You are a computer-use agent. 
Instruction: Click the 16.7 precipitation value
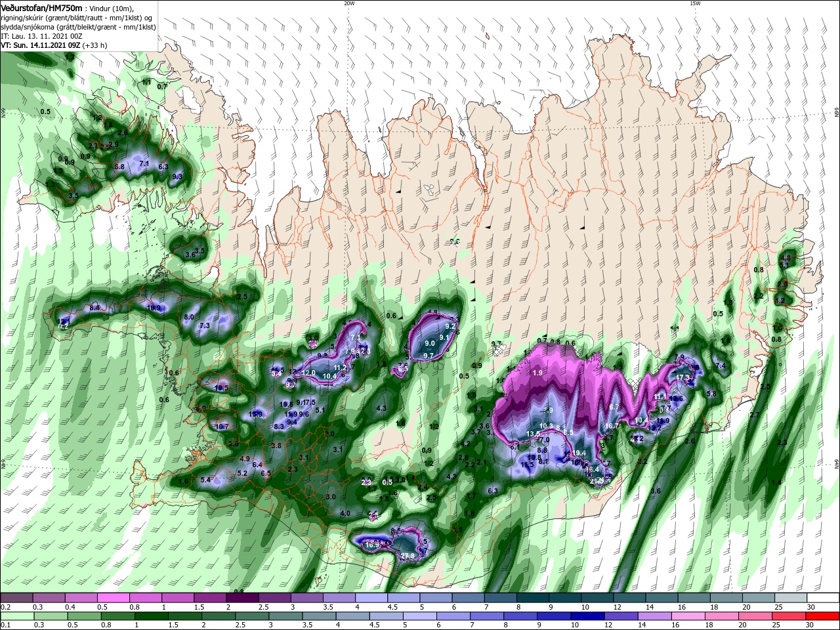(x=612, y=426)
